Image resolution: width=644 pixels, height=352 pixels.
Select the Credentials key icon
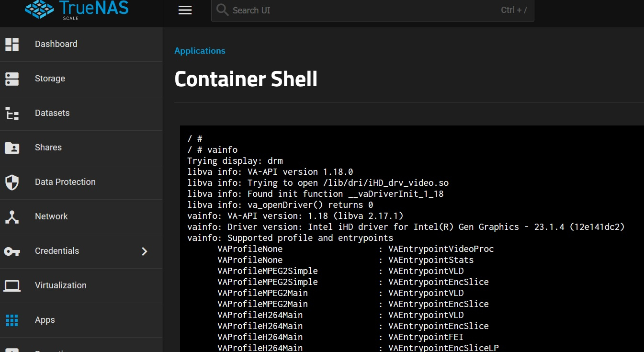(x=11, y=251)
